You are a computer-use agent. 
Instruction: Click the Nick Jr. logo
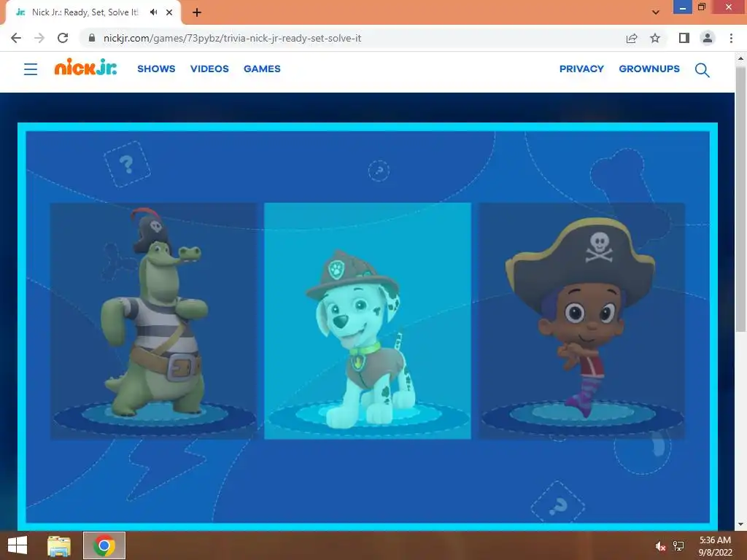click(x=86, y=67)
